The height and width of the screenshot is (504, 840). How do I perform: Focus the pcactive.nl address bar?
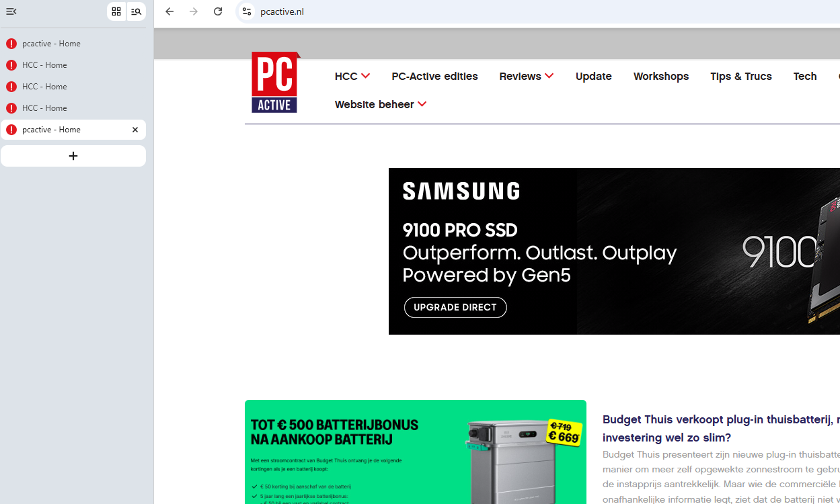pyautogui.click(x=538, y=11)
